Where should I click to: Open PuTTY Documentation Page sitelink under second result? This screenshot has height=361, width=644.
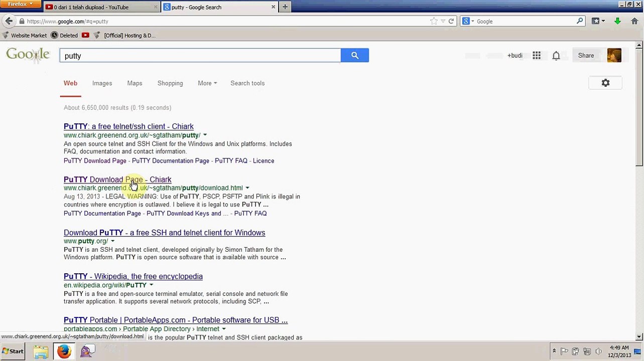pyautogui.click(x=102, y=214)
